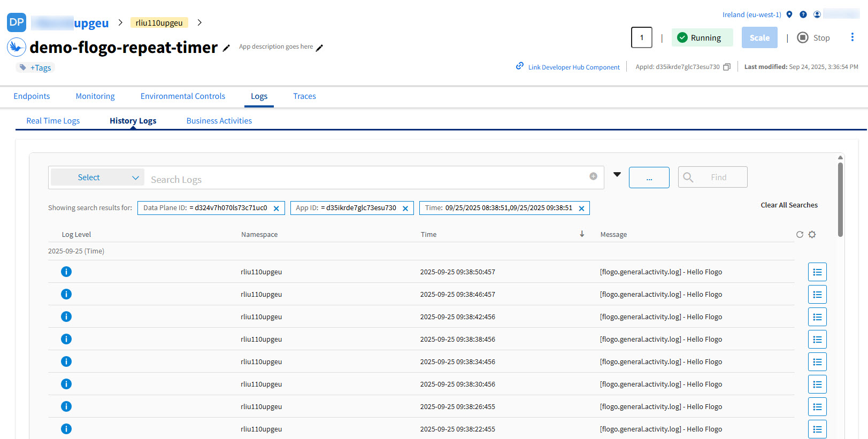
Task: Remove the Time range filter chip
Action: point(581,209)
